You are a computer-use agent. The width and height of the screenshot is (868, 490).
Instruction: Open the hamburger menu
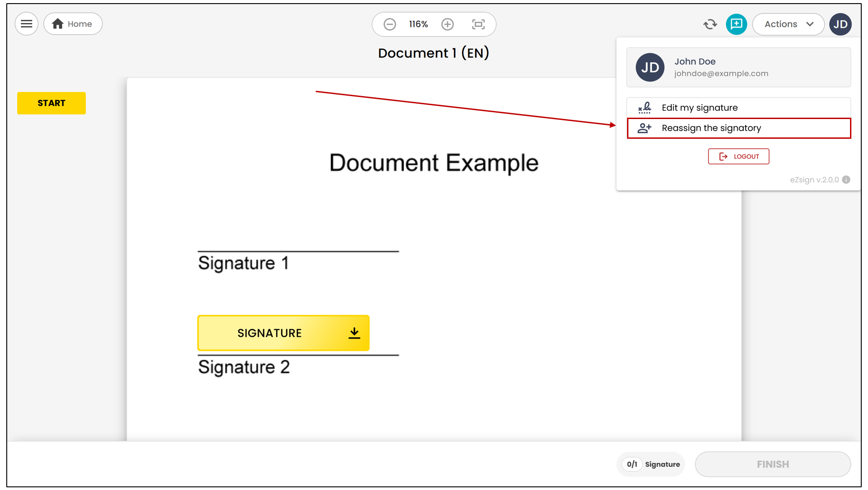coord(27,24)
